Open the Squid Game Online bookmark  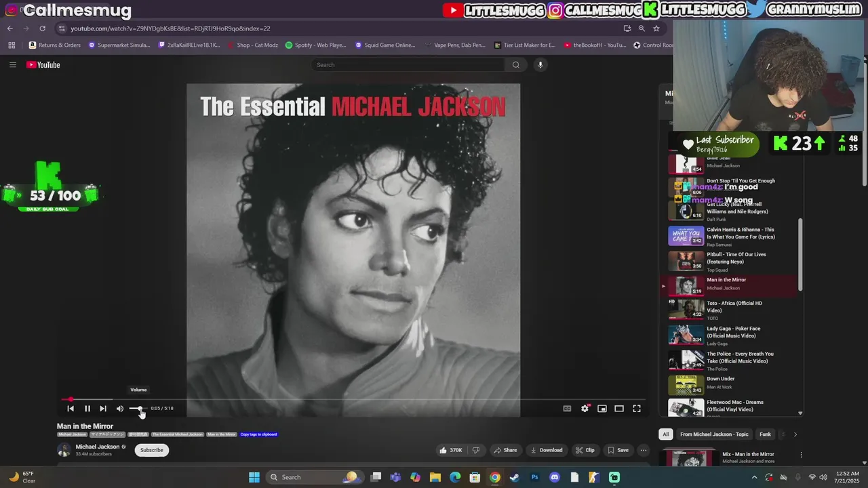385,45
